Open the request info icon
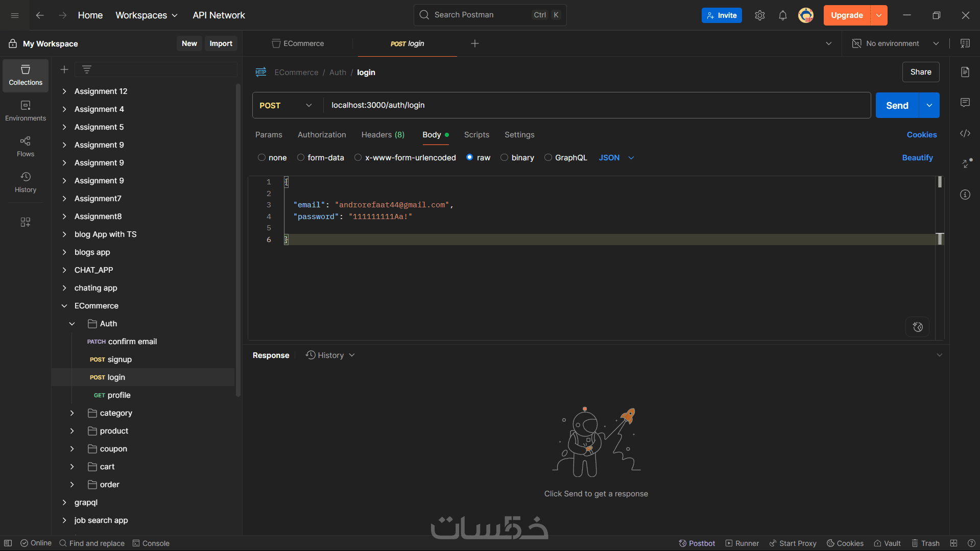Screen dimensions: 980x551 coord(965,195)
